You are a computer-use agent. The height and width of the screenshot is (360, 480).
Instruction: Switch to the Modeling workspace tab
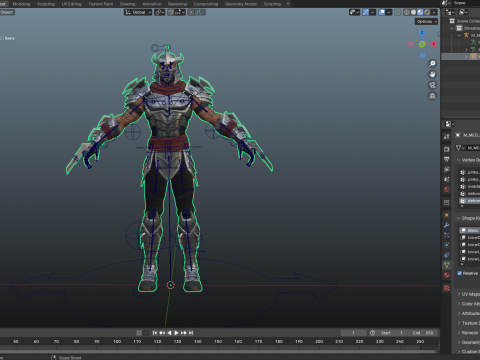(21, 4)
